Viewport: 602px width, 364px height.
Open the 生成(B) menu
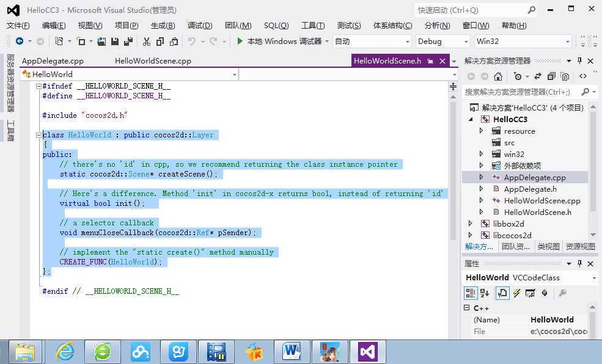(163, 25)
